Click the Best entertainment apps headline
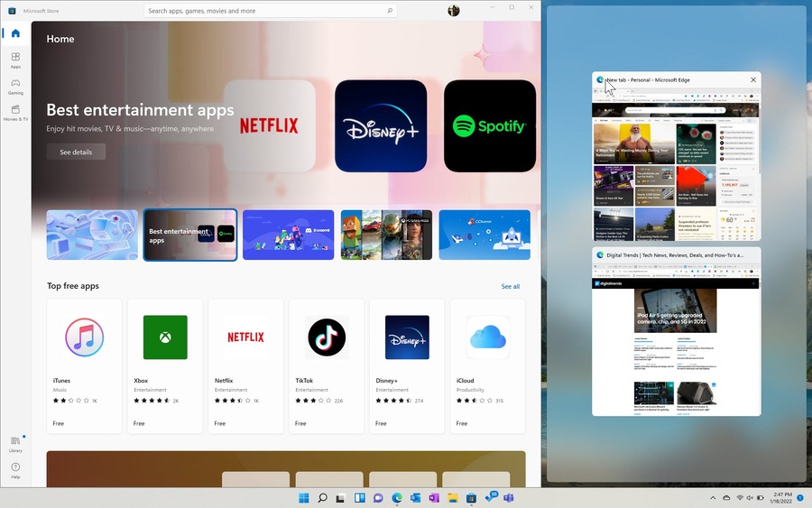Viewport: 812px width, 508px height. (x=140, y=110)
